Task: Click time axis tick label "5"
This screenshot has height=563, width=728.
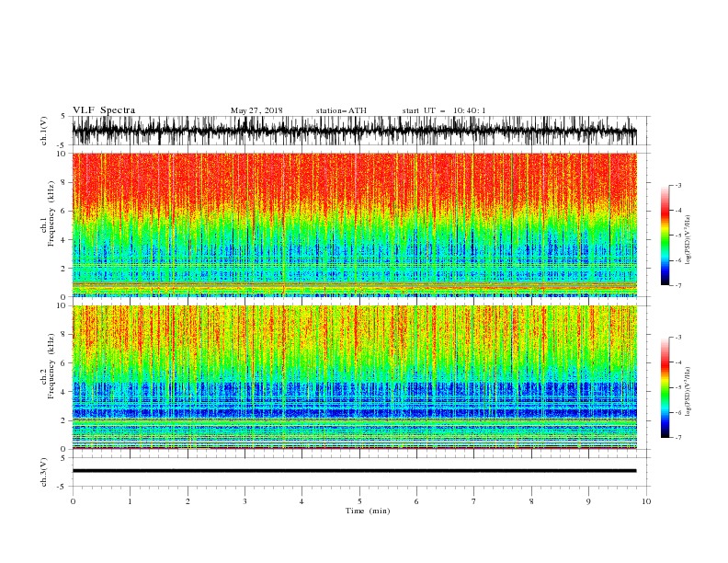Action: 359,501
